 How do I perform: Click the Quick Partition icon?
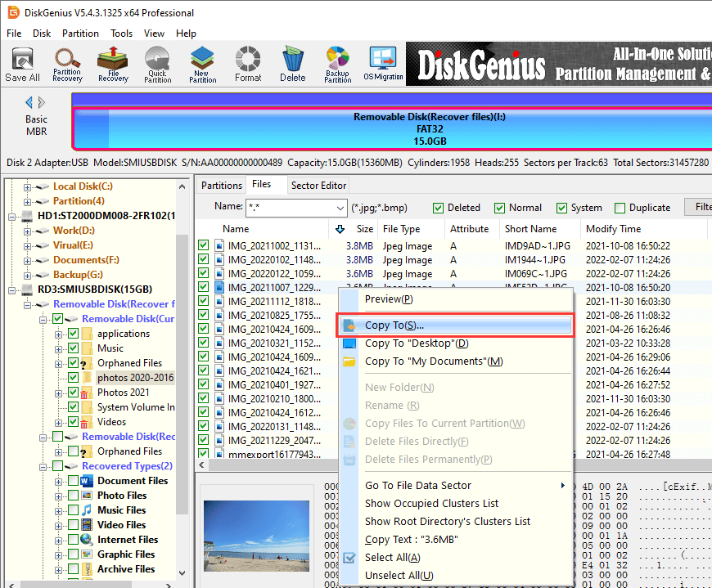click(x=158, y=65)
